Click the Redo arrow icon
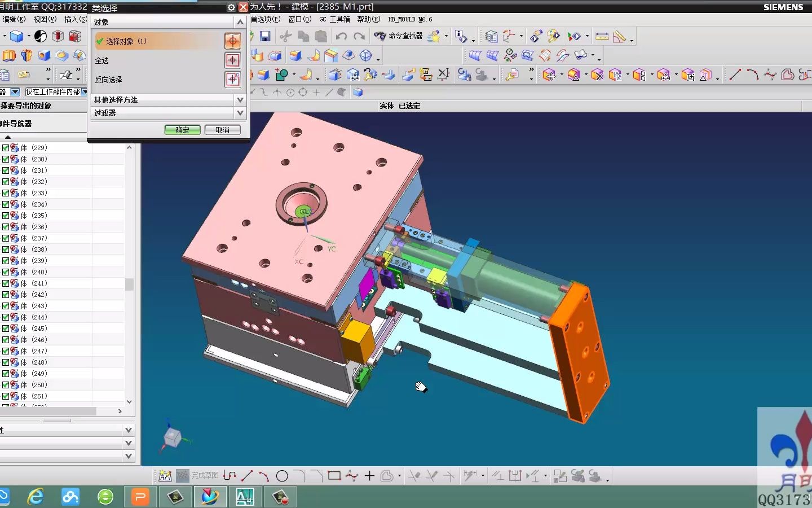Screen dimensions: 812x508 tap(359, 37)
